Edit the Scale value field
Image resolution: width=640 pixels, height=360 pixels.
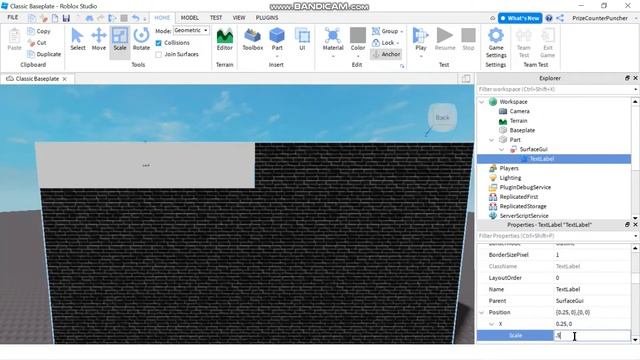591,336
